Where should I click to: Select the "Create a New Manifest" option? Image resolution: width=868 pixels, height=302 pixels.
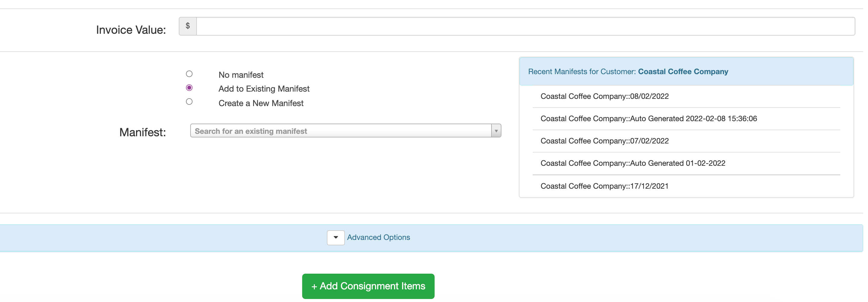(189, 102)
